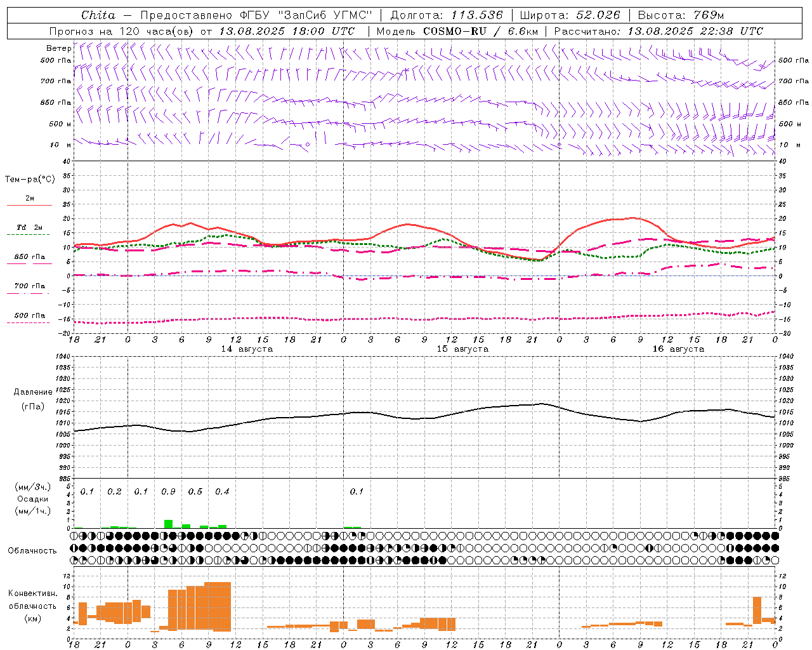The image size is (812, 650).
Task: Click the latitude value "Широта: 52.026"
Action: coord(570,15)
